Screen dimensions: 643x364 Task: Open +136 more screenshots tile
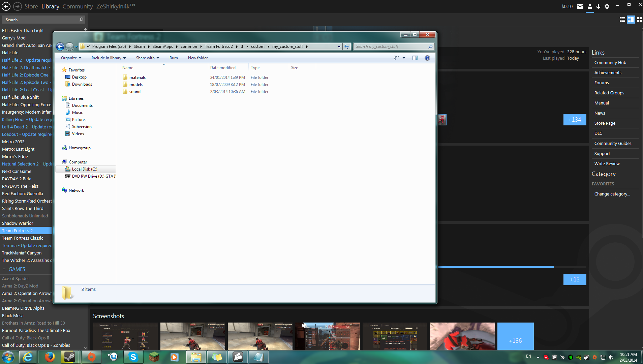pyautogui.click(x=515, y=336)
